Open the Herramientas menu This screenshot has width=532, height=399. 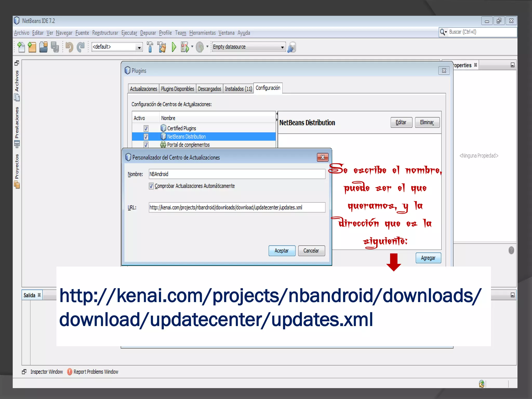pyautogui.click(x=202, y=33)
